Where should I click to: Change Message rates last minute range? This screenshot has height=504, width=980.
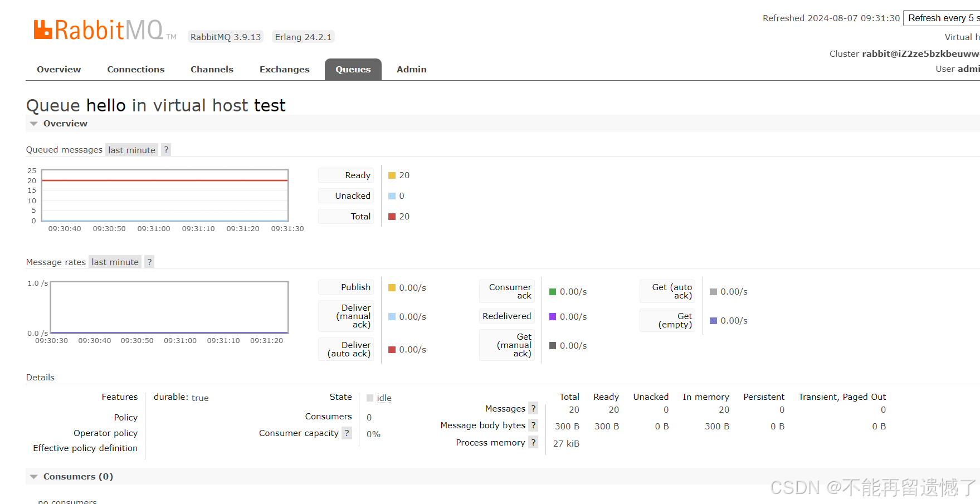point(115,262)
